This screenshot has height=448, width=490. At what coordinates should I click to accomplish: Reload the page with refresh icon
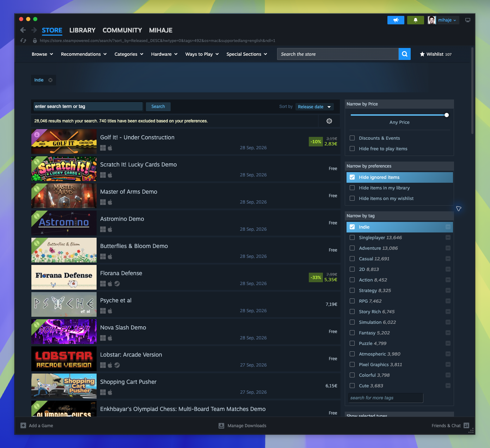pos(23,41)
